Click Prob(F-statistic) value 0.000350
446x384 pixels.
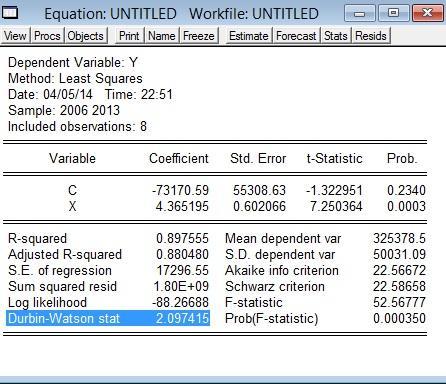pos(399,318)
